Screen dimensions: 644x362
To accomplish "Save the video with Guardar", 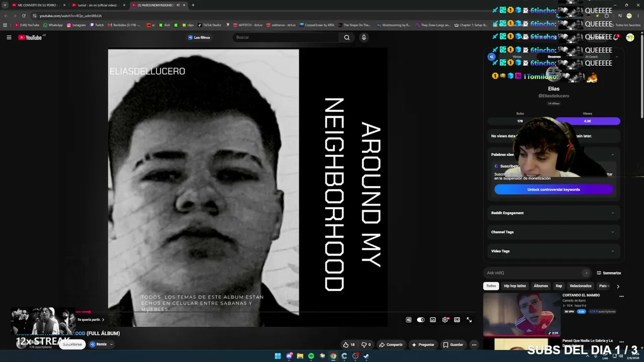I will click(453, 345).
